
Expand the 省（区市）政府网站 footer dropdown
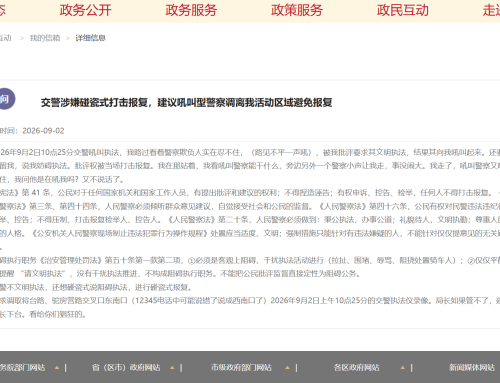pos(126,368)
